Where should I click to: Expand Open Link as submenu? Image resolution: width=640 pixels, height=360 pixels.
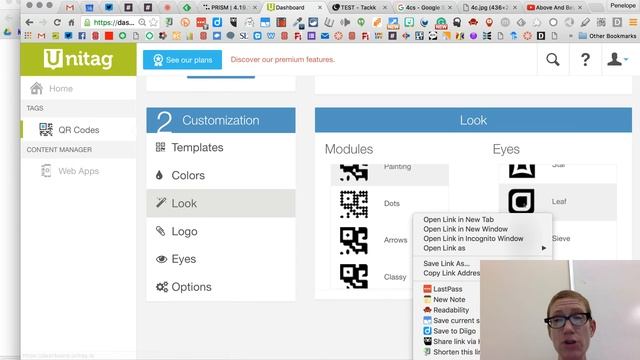coord(482,248)
